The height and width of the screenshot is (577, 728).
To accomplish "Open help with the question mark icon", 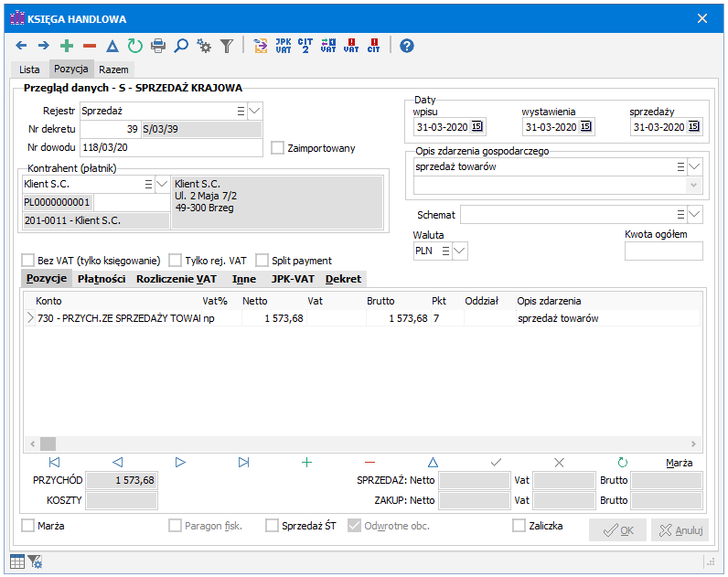I will tap(407, 46).
